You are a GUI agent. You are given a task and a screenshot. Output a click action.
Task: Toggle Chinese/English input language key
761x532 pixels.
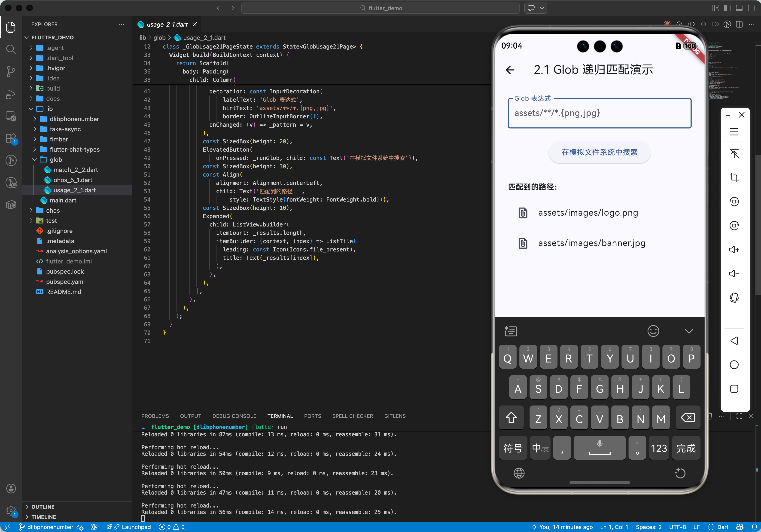(x=540, y=448)
